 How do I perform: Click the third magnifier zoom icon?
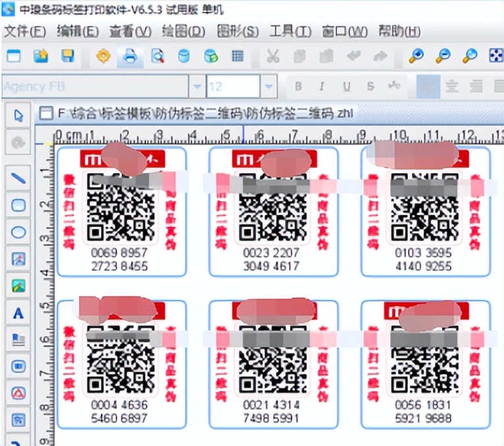pyautogui.click(x=470, y=56)
